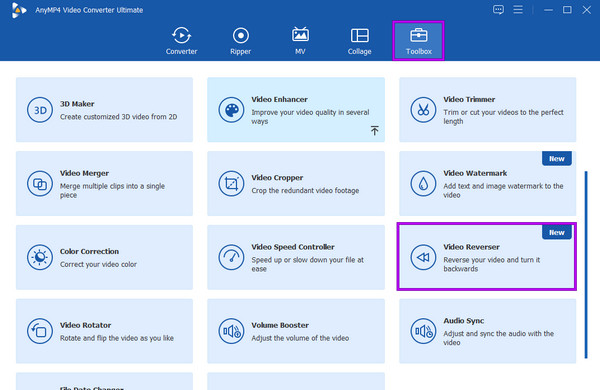This screenshot has width=600, height=390.
Task: Click the Video Merger icon
Action: tap(40, 184)
